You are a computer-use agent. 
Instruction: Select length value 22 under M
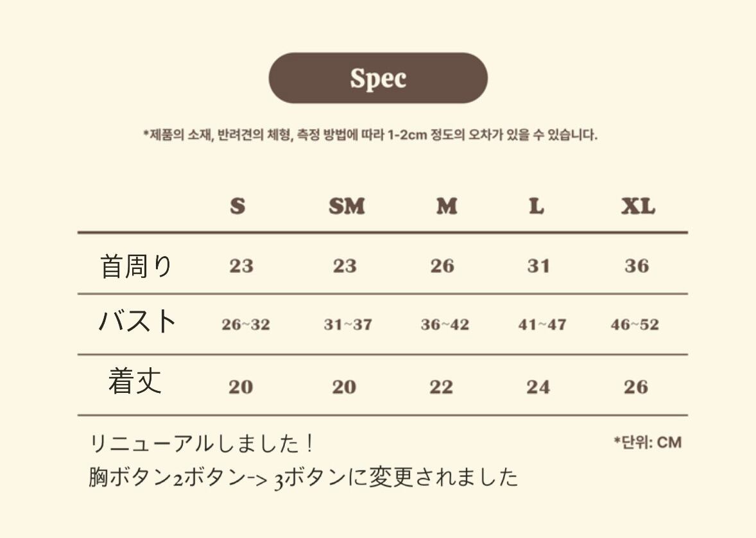[x=442, y=387]
